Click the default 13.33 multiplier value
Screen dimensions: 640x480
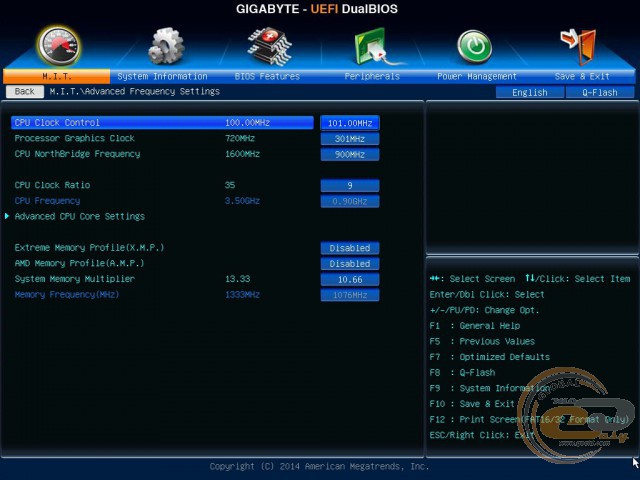(238, 279)
